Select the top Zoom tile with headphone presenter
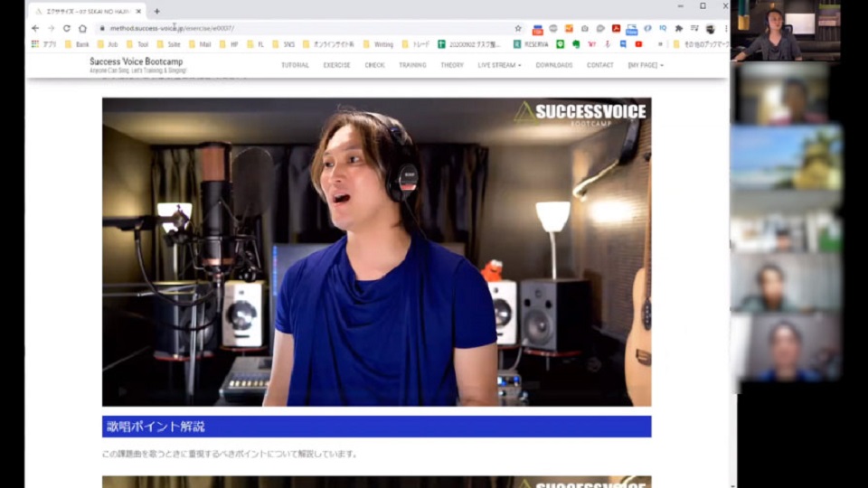The height and width of the screenshot is (488, 868). click(x=786, y=31)
